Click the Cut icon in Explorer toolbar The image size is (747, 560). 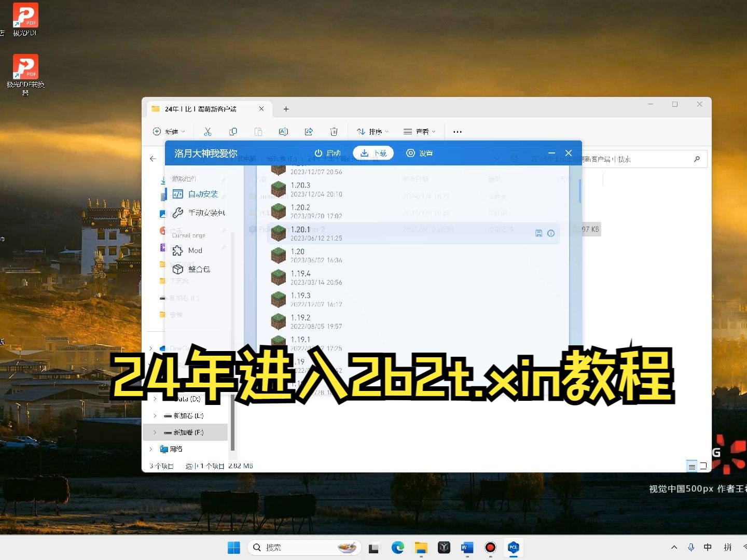[x=208, y=132]
